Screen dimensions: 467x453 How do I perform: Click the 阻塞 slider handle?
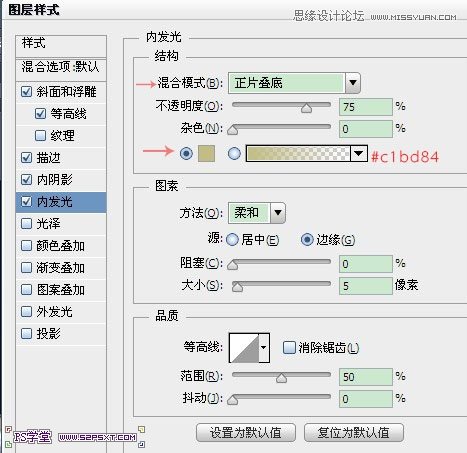click(232, 265)
